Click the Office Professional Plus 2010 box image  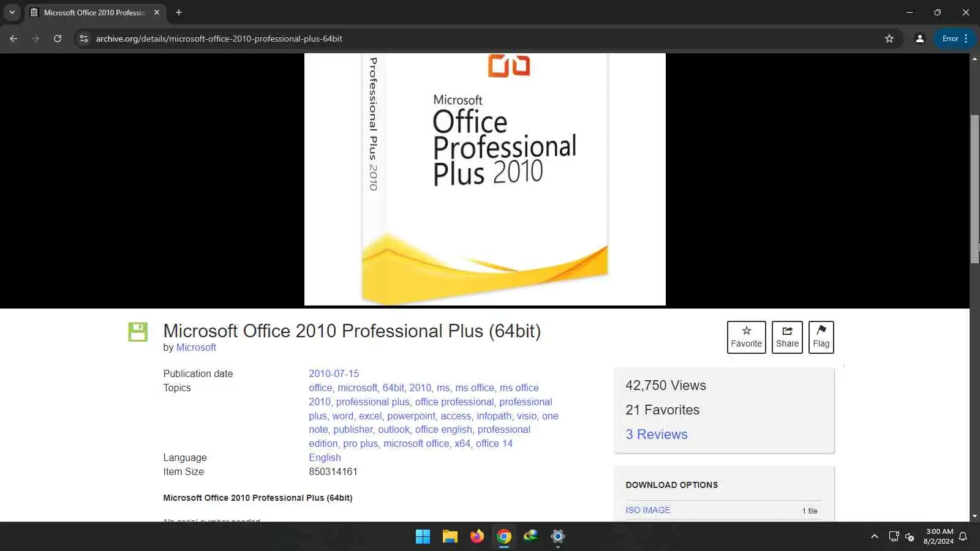(x=484, y=179)
